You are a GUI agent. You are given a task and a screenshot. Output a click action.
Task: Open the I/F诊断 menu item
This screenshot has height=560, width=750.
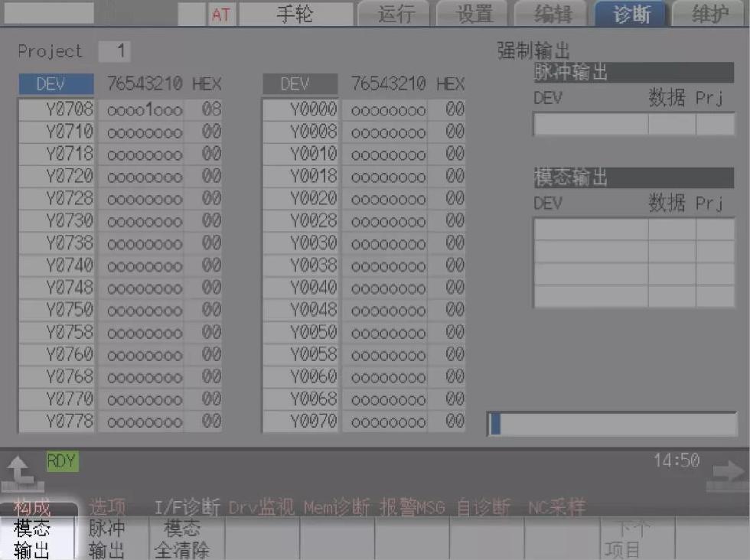point(187,506)
